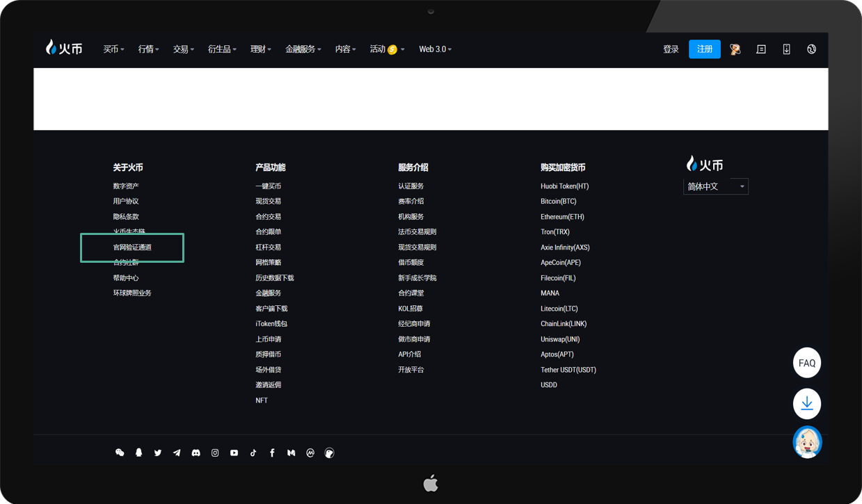
Task: Click the 火币 logo above language selector
Action: pyautogui.click(x=705, y=164)
